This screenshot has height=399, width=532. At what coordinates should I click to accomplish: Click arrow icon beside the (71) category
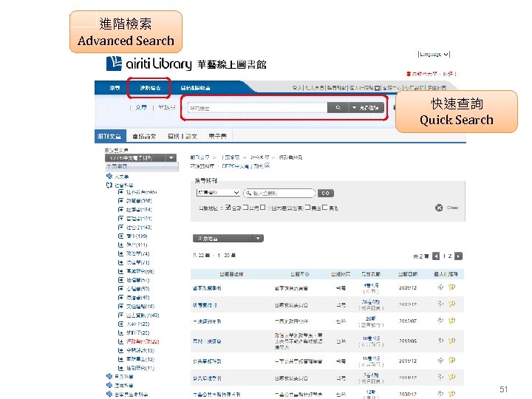[x=120, y=262]
